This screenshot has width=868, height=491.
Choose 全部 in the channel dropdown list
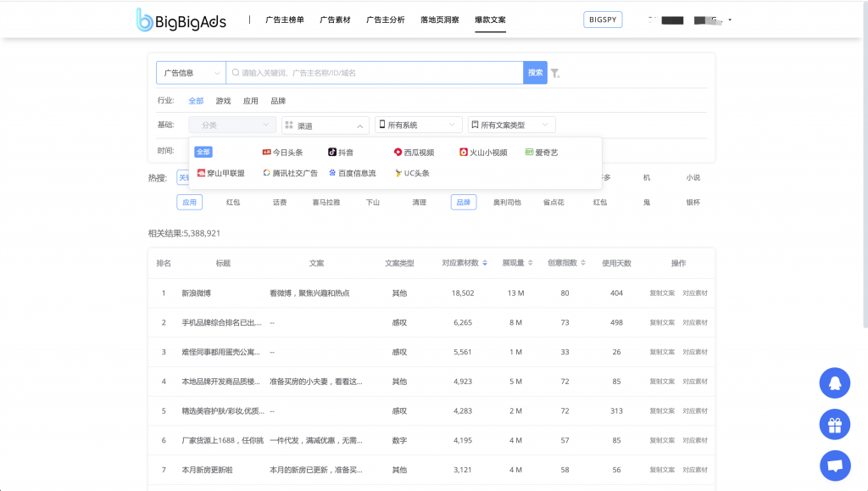pyautogui.click(x=203, y=152)
